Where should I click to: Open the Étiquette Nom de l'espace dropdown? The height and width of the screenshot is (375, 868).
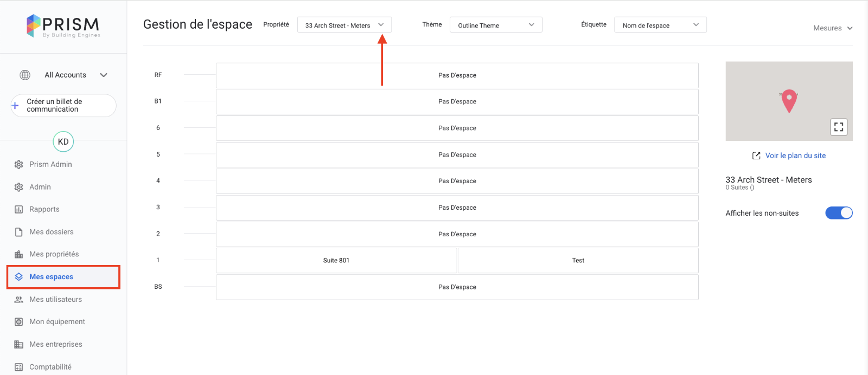(x=660, y=25)
